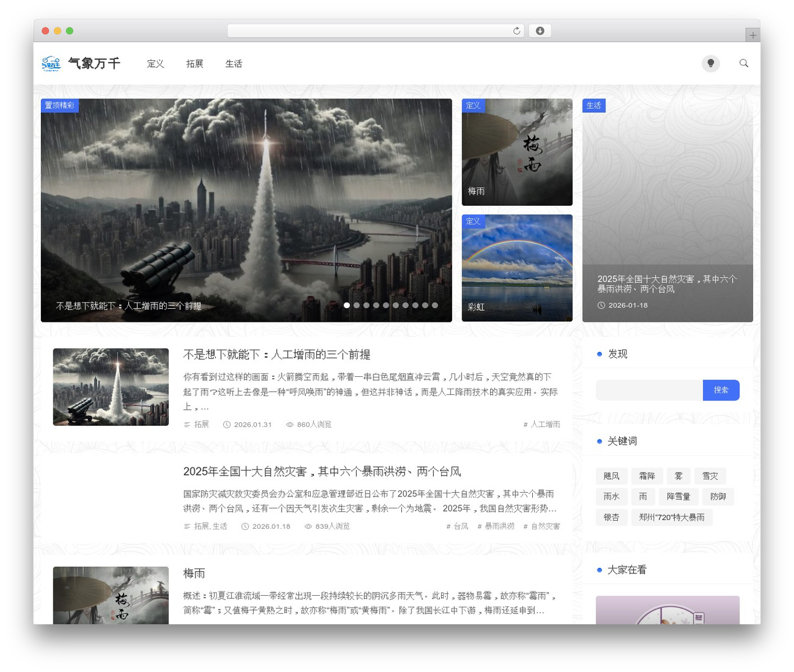The image size is (794, 672).
Task: Select the 降雪量 keyword tag
Action: click(x=679, y=497)
